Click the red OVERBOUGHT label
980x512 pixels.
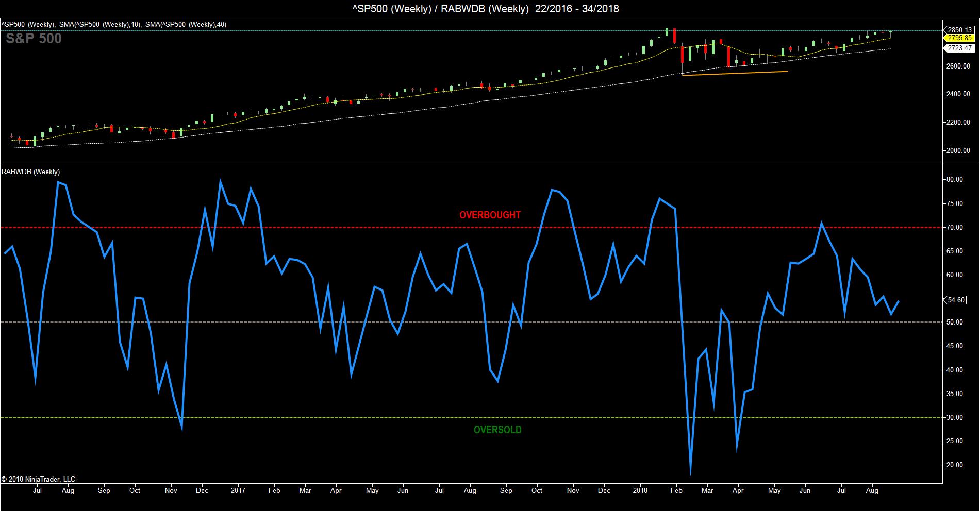click(x=490, y=215)
